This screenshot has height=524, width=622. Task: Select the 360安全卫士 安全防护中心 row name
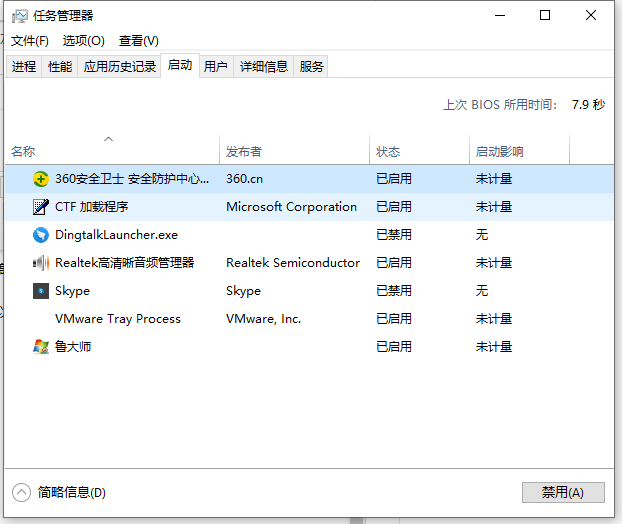(x=132, y=179)
